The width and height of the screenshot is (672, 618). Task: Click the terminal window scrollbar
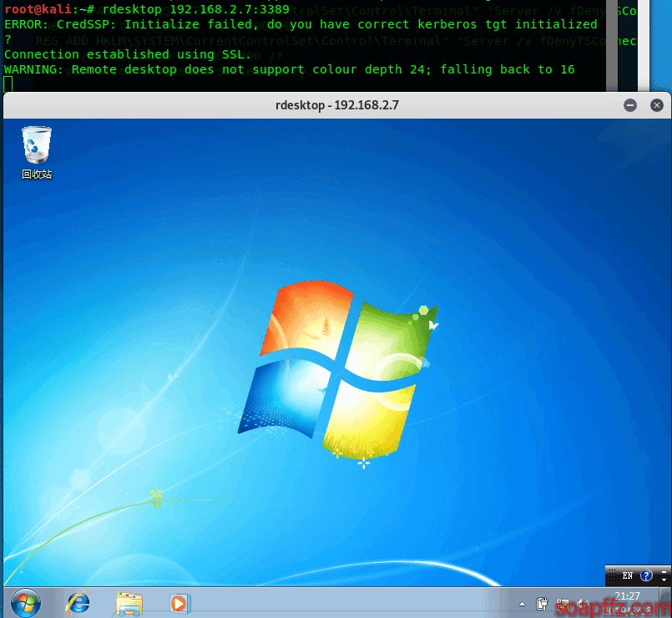612,45
